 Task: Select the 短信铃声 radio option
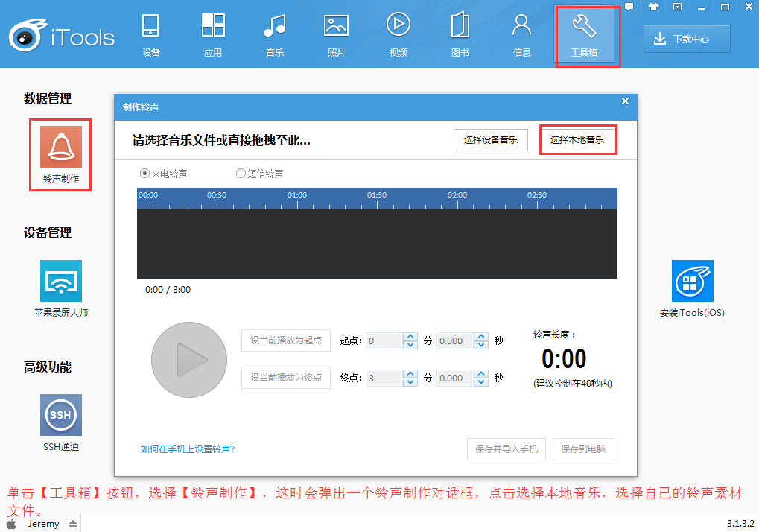pos(259,174)
